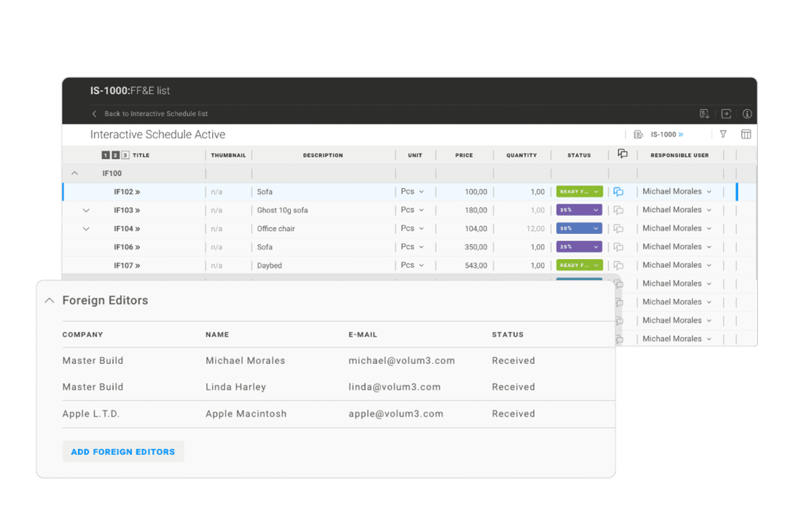Click the comments column header icon
Image resolution: width=794 pixels, height=532 pixels.
[622, 154]
